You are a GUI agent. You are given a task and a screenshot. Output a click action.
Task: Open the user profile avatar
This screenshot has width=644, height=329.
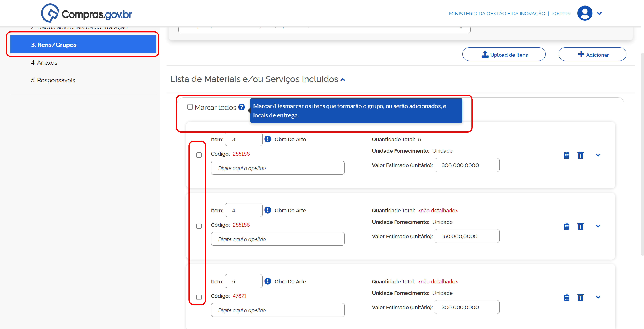click(585, 13)
